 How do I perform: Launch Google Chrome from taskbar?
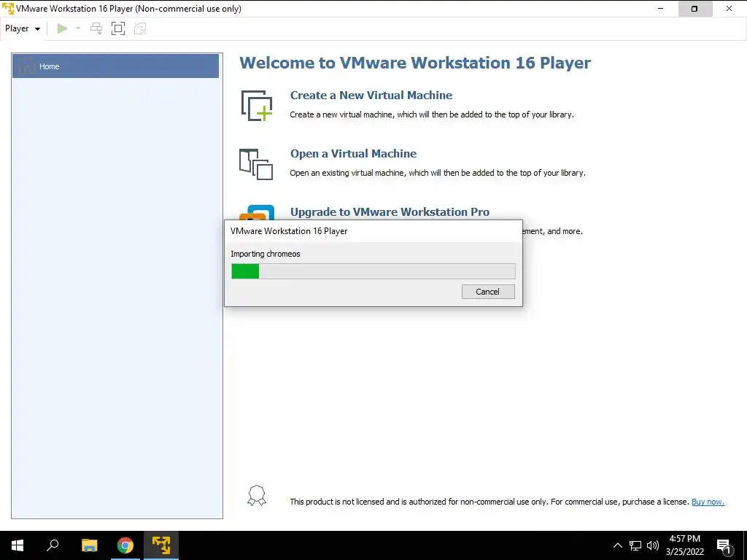click(125, 545)
